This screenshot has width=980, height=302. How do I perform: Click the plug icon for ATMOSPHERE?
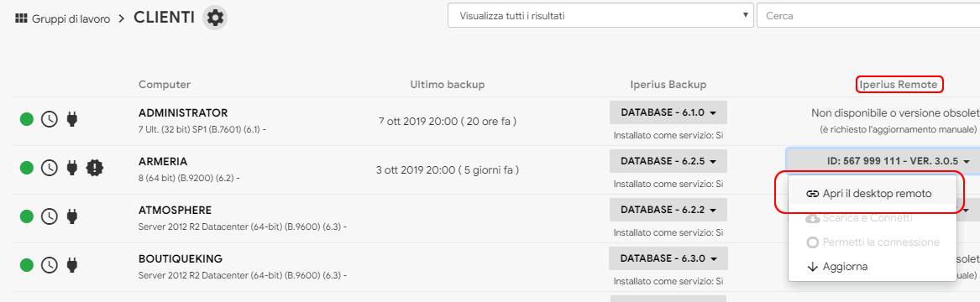pos(72,216)
